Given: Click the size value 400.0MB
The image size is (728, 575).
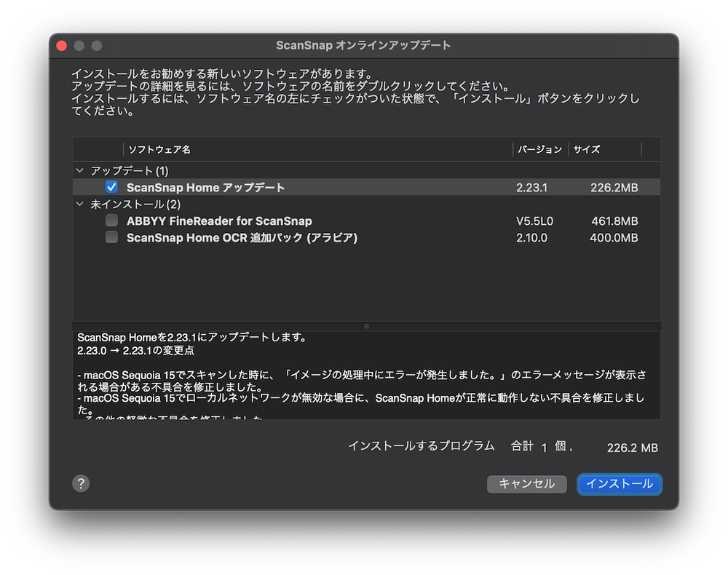Looking at the screenshot, I should 614,237.
